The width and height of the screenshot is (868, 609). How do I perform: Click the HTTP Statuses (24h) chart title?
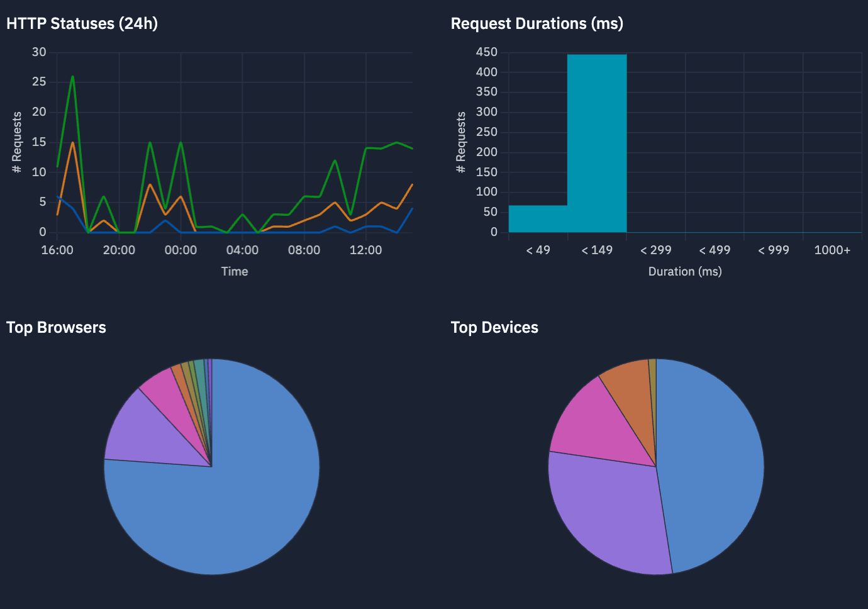pos(82,23)
